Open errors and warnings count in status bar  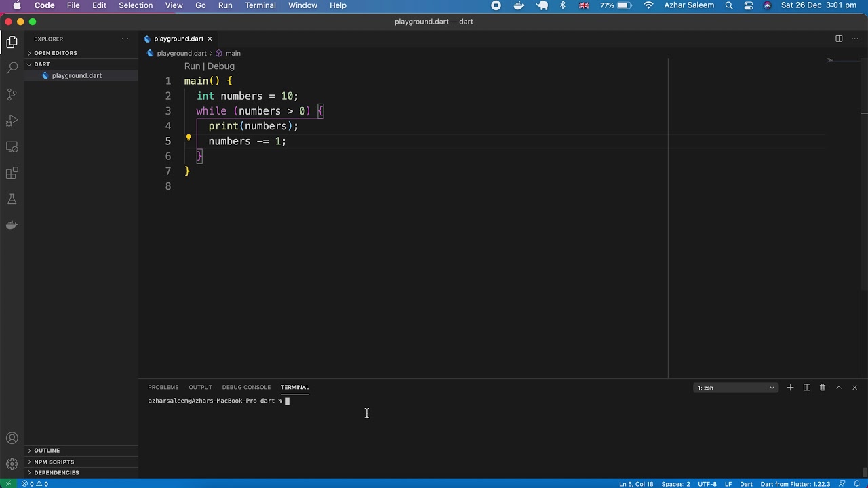[35, 484]
